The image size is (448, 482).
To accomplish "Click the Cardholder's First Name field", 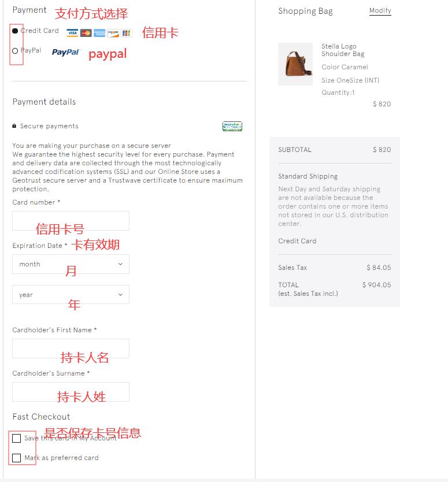I will (71, 348).
